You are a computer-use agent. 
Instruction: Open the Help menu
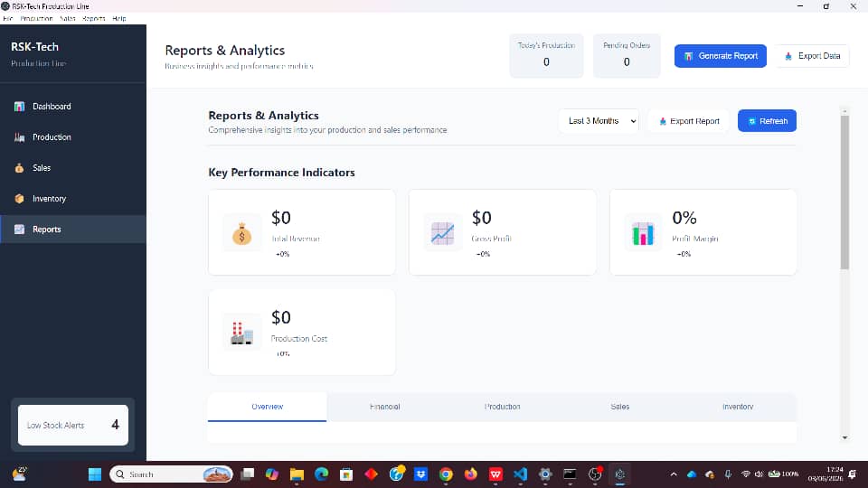point(119,18)
